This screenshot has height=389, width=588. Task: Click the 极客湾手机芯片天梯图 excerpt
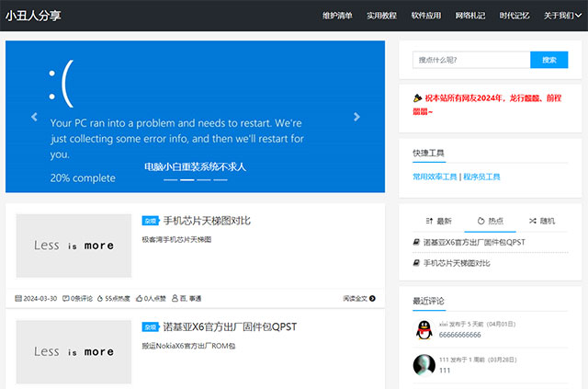(176, 239)
